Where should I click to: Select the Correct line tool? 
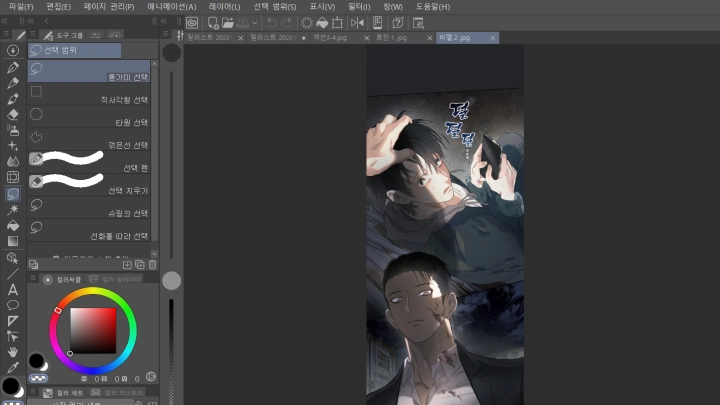pos(13,337)
